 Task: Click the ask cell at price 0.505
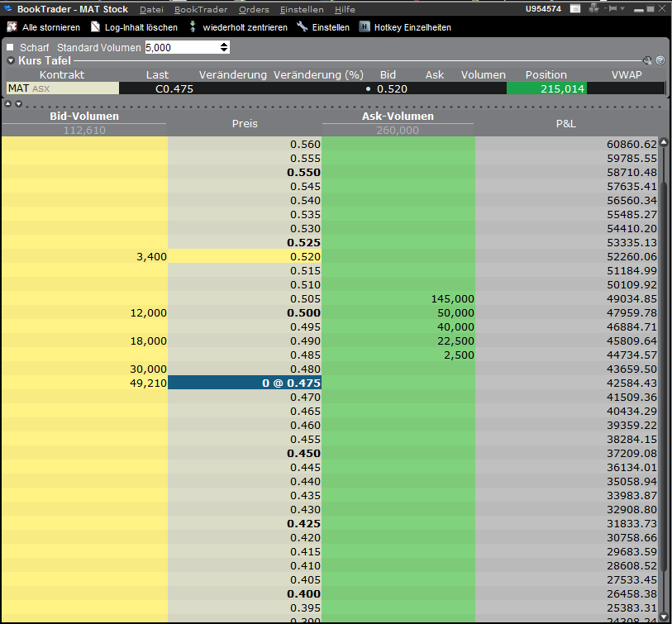[398, 299]
